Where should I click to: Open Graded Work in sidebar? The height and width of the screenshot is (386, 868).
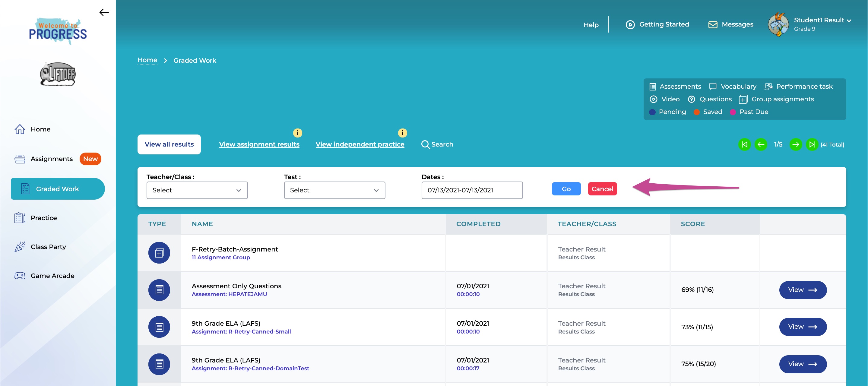point(58,189)
